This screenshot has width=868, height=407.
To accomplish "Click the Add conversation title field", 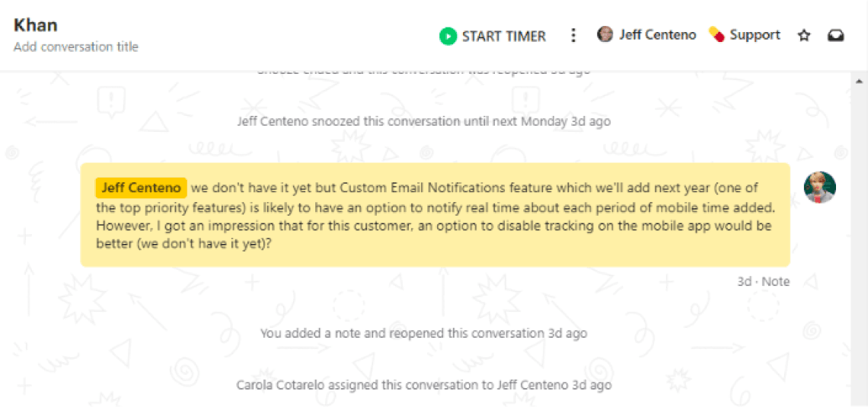I will click(x=76, y=47).
